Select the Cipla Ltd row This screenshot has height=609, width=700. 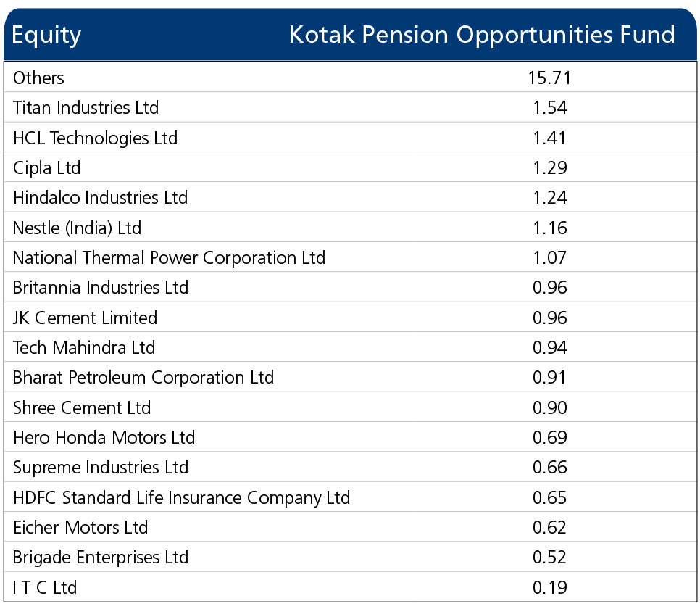click(350, 167)
